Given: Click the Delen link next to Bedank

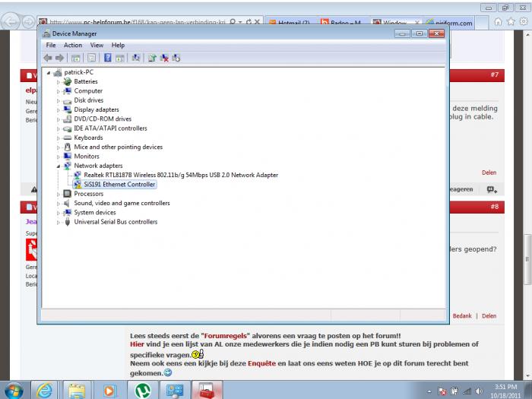Looking at the screenshot, I should tap(489, 316).
